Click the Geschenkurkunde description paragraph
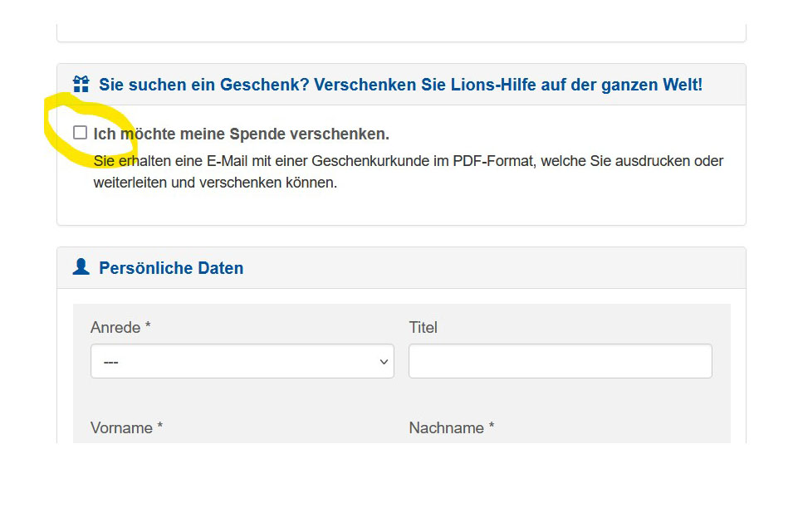 (409, 172)
